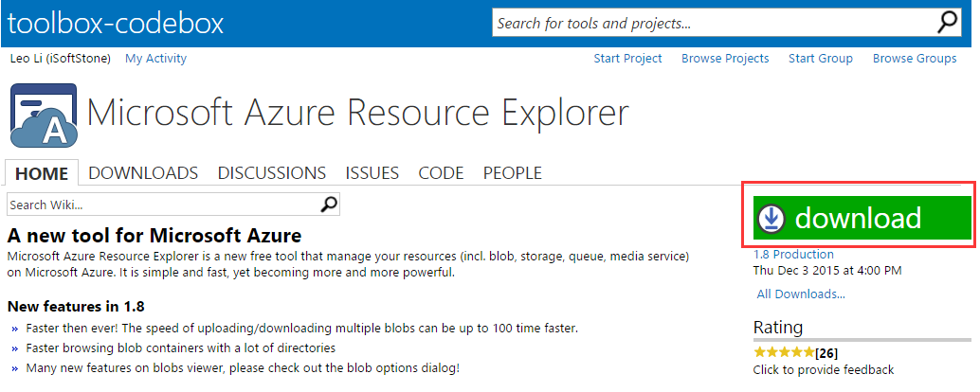
Task: Switch to the DOWNLOADS tab
Action: [143, 173]
